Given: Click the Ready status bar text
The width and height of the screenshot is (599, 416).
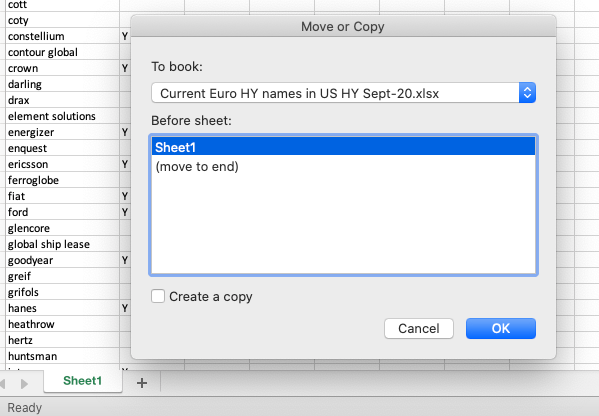Looking at the screenshot, I should pyautogui.click(x=24, y=408).
